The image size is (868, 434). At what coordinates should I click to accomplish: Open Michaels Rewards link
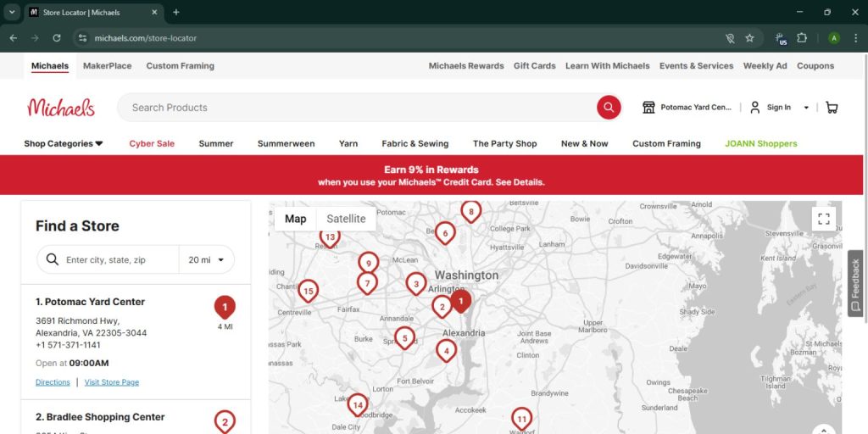466,66
